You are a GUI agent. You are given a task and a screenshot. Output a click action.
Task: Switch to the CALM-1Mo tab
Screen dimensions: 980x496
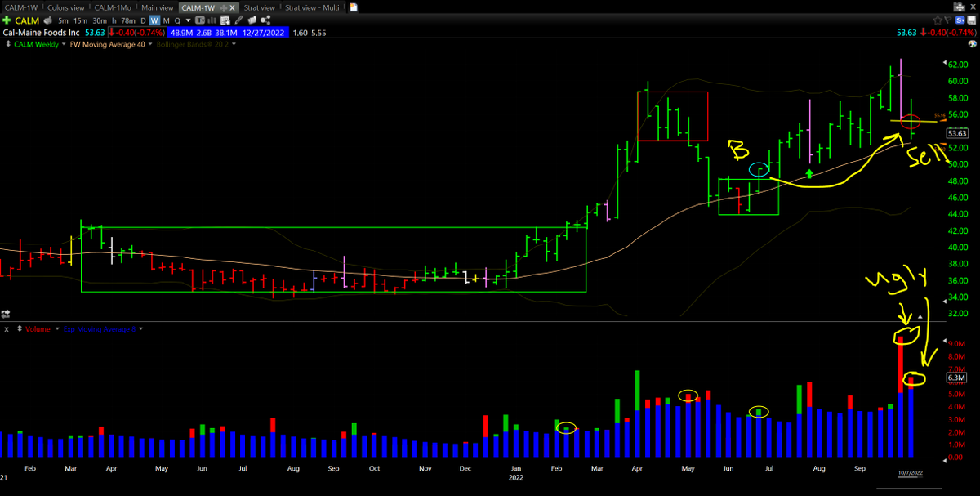(113, 7)
